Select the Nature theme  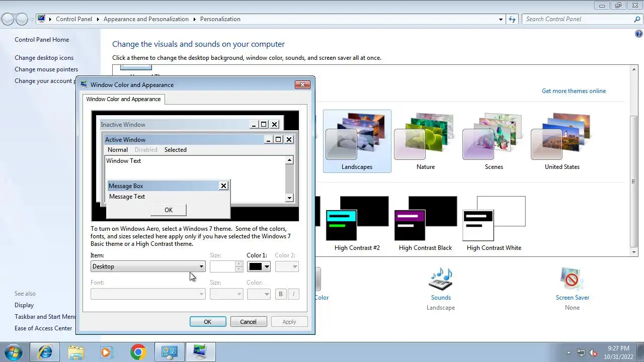(426, 141)
